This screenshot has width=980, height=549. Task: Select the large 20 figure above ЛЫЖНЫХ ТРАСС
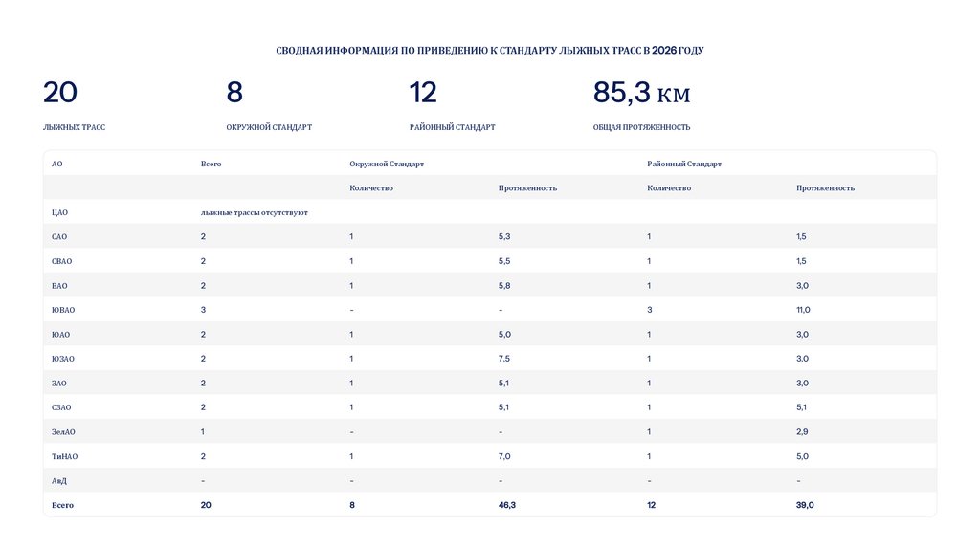(60, 93)
